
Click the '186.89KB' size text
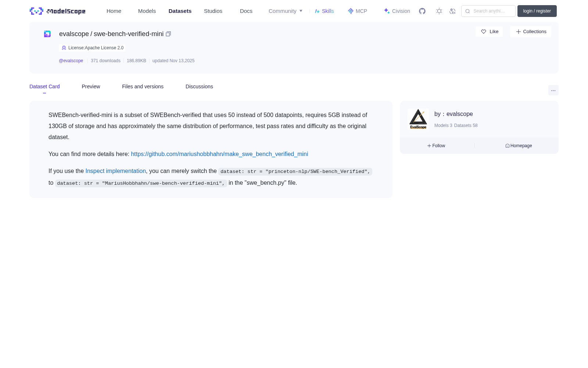click(x=136, y=61)
